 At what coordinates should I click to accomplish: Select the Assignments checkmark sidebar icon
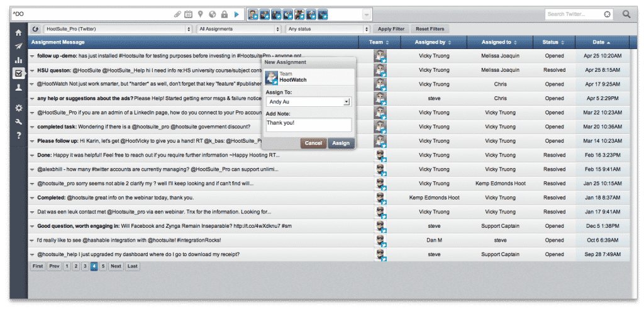(18, 74)
